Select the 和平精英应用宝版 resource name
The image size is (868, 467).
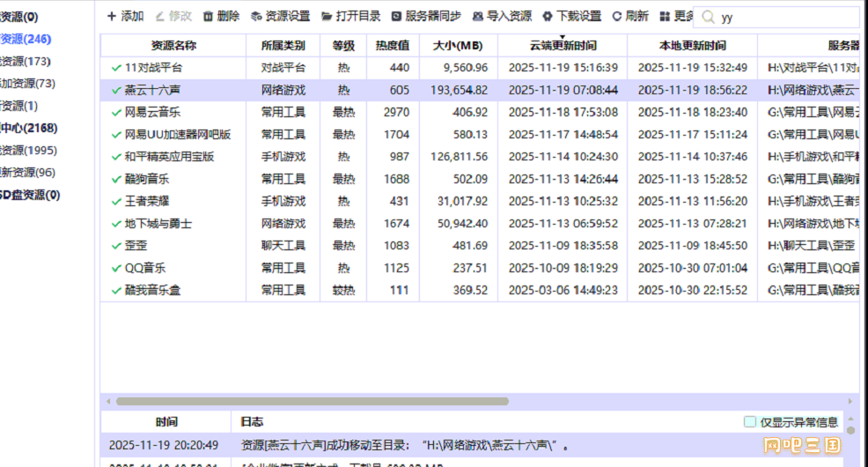point(169,157)
